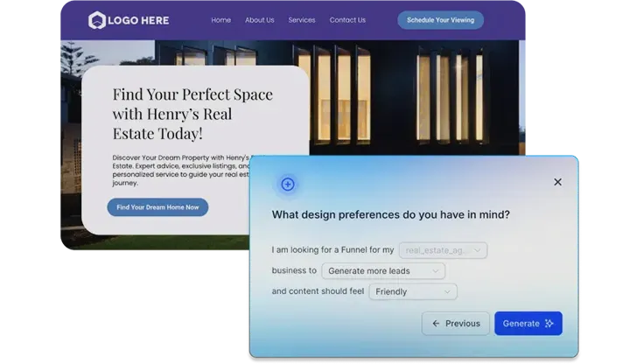Go to About Us page
The image size is (644, 364).
[x=260, y=20]
